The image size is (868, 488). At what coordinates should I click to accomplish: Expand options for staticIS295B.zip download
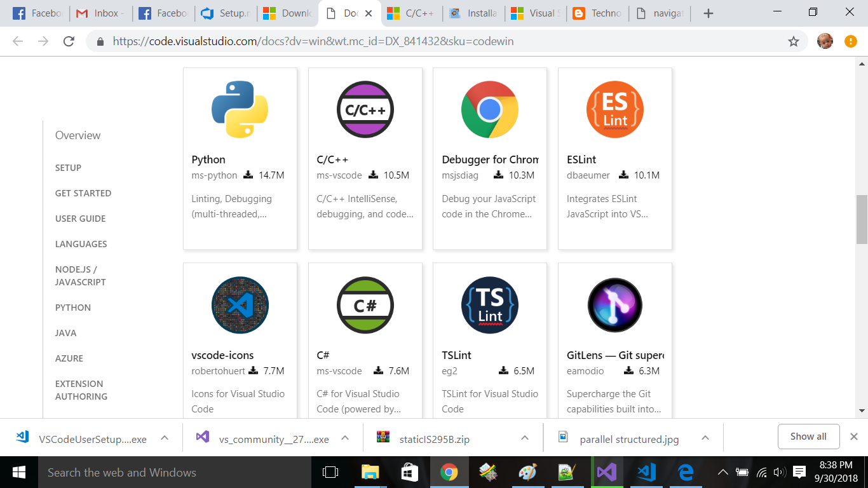(524, 437)
